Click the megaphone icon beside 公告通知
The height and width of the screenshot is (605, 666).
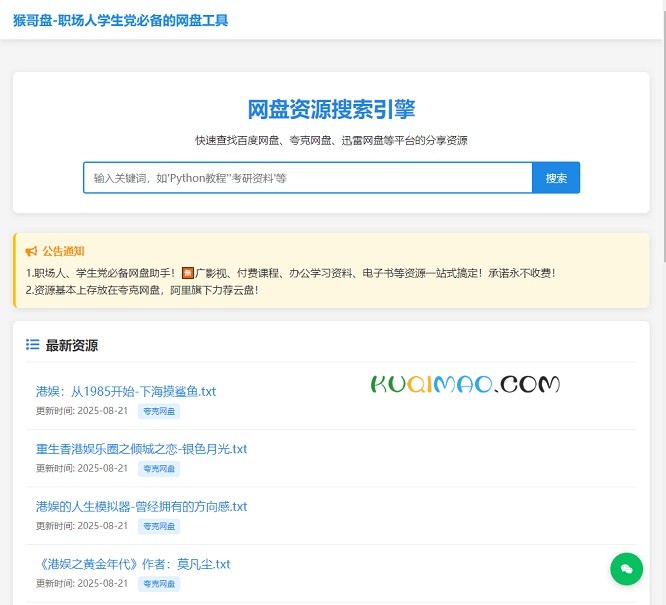point(31,252)
